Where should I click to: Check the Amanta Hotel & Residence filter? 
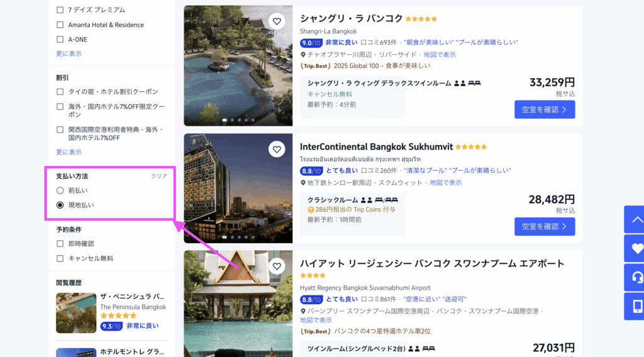(x=60, y=25)
